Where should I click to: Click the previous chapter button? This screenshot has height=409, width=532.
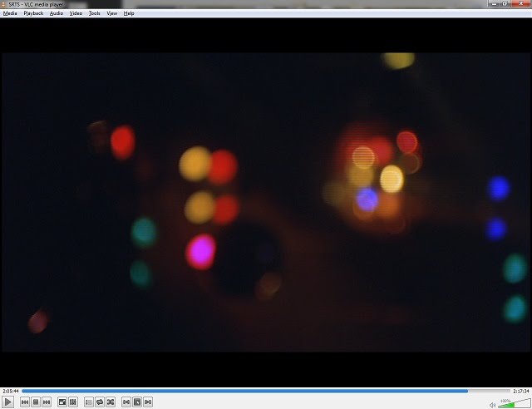click(126, 402)
